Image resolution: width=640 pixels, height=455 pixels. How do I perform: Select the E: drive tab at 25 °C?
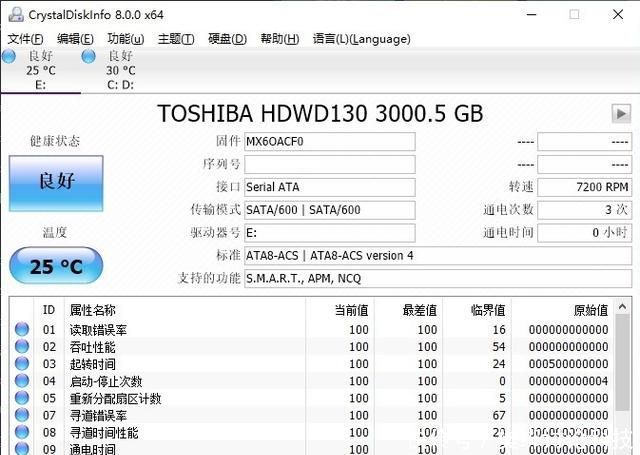pos(40,70)
